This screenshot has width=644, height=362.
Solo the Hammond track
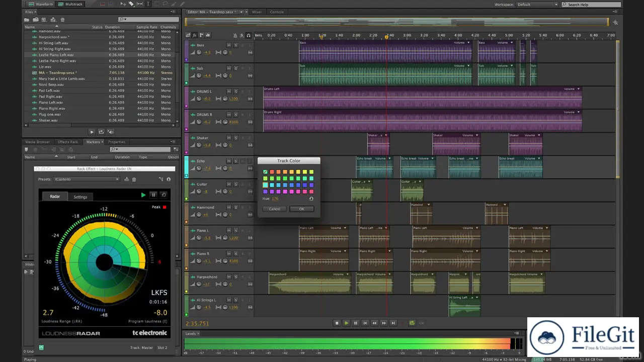pyautogui.click(x=235, y=207)
